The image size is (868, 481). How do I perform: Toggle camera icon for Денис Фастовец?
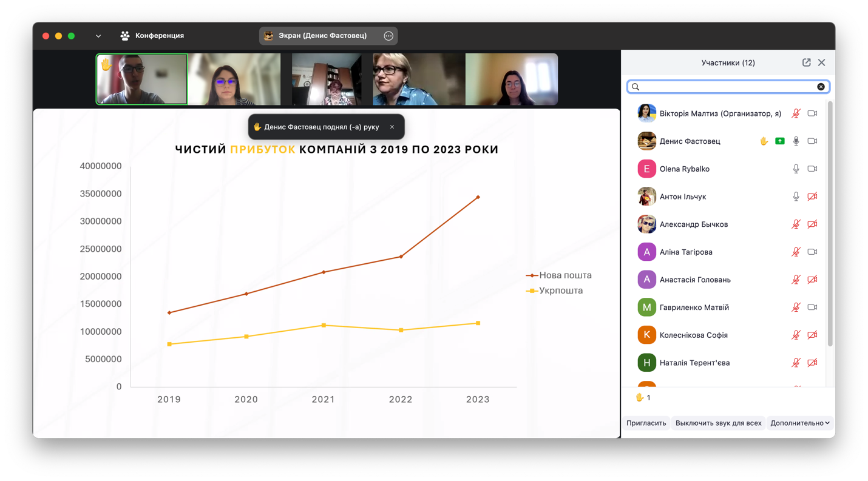tap(812, 141)
